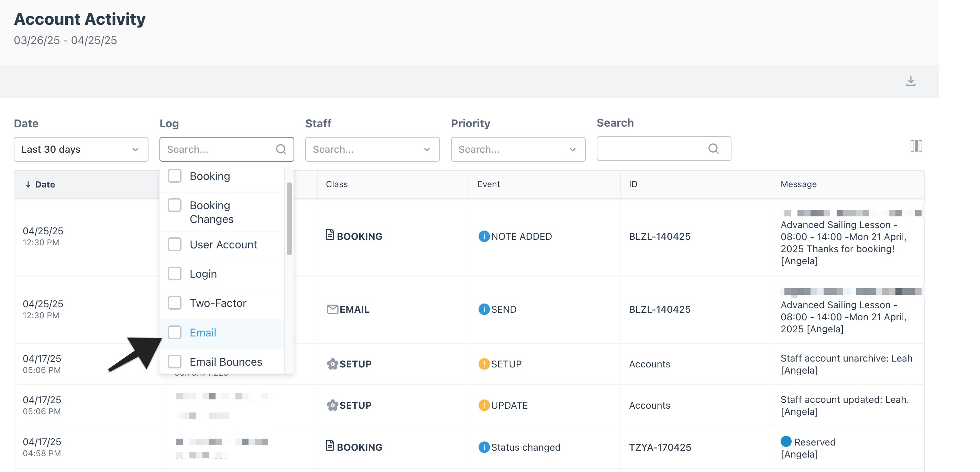The height and width of the screenshot is (472, 980).
Task: Check the Email Bounces checkbox
Action: click(175, 361)
